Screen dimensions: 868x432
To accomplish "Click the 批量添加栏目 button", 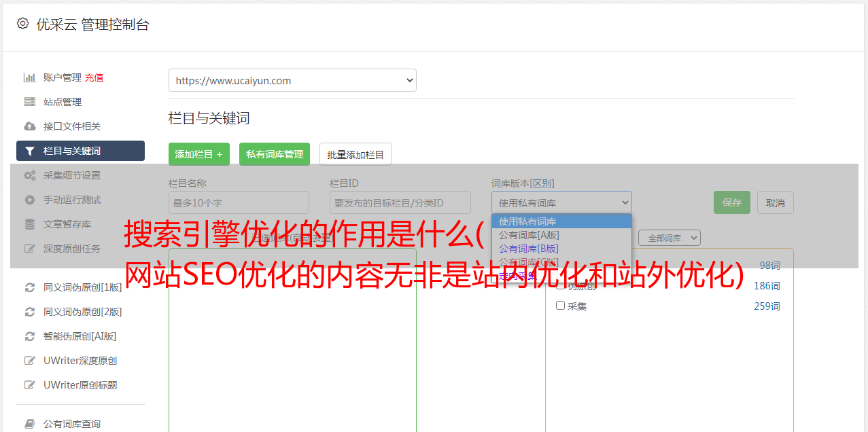I will pos(355,154).
